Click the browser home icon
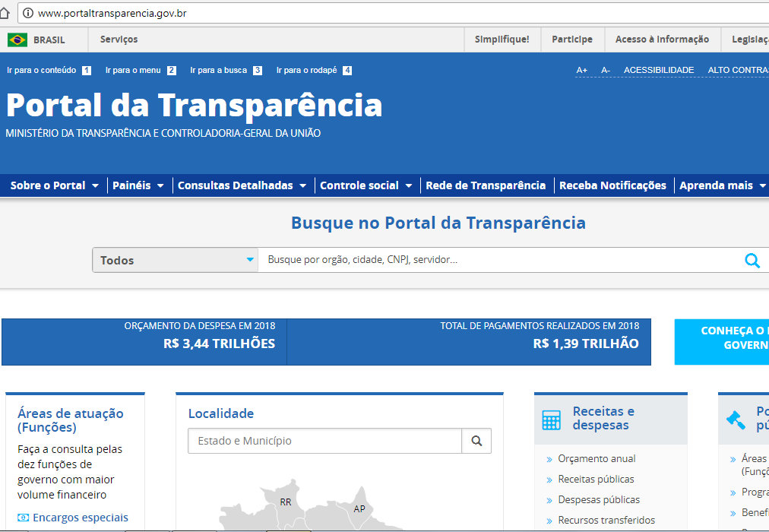769x532 pixels. coord(5,13)
